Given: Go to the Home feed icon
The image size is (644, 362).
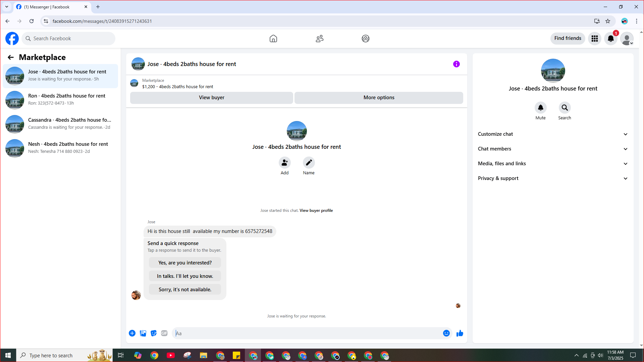Looking at the screenshot, I should tap(273, 39).
